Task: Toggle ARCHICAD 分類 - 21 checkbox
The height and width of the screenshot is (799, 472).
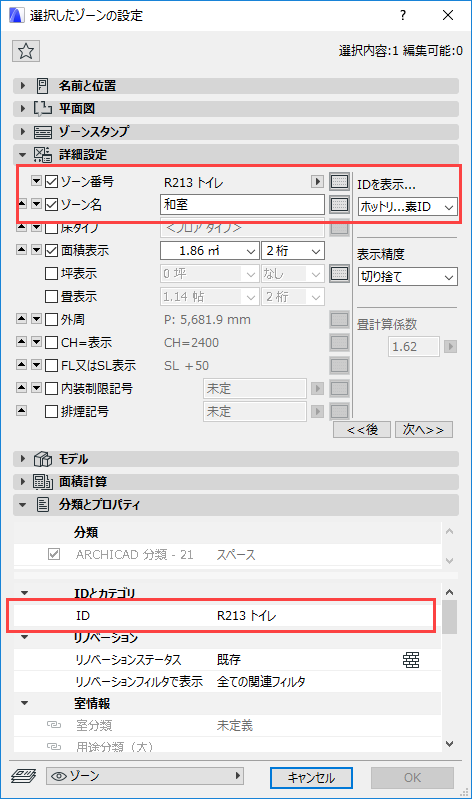Action: tap(54, 554)
